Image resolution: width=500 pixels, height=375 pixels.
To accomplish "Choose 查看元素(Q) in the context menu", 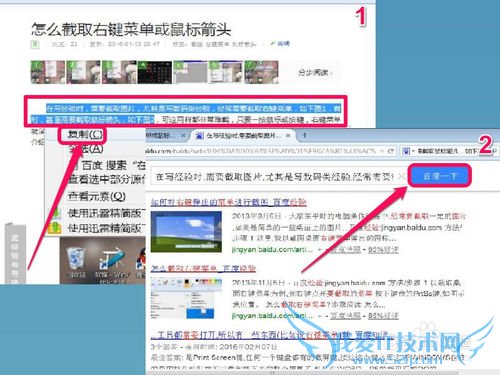I will coord(97,196).
